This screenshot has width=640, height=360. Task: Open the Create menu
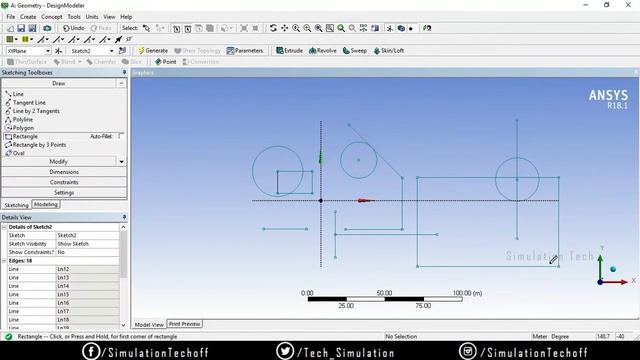(28, 17)
